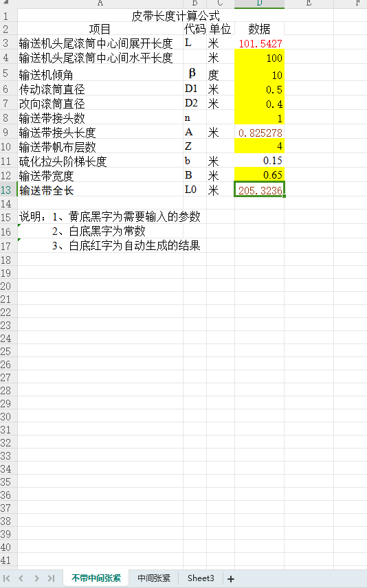Select cell 输送机头尾滚筒中心间展开长度
The width and height of the screenshot is (367, 588).
click(x=100, y=43)
